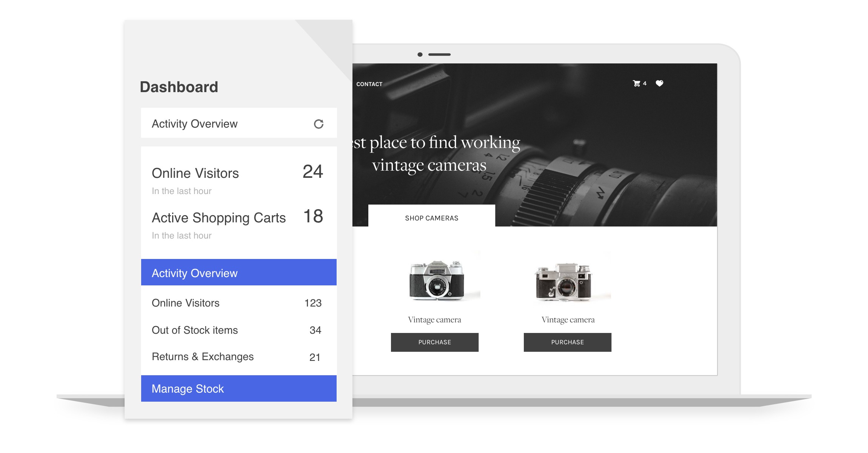Viewport: 868px width, 453px height.
Task: Click the SHOP CAMERAS button
Action: (431, 217)
